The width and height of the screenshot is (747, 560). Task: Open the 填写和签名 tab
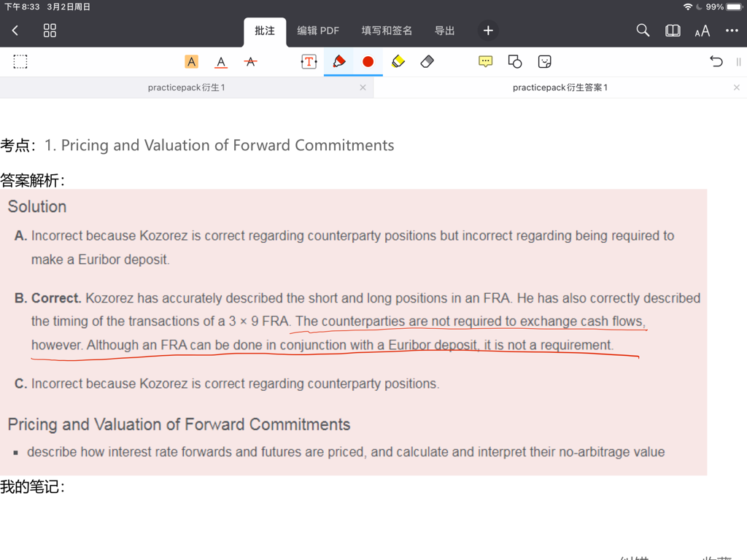tap(387, 31)
